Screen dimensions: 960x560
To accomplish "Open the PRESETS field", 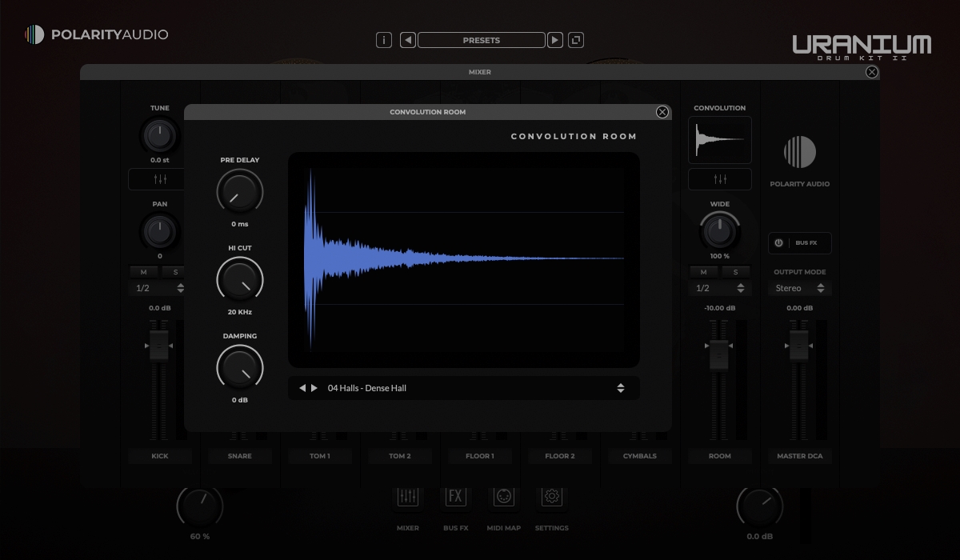I will click(482, 40).
